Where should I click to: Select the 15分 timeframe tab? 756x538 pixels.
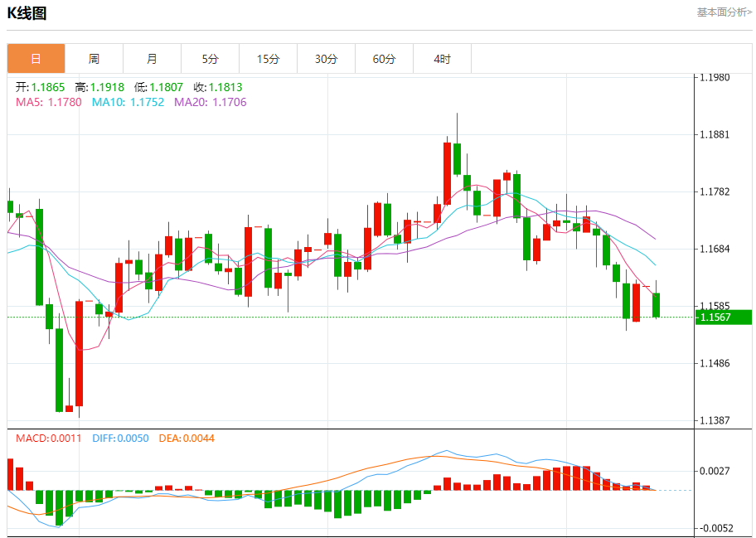pos(268,59)
